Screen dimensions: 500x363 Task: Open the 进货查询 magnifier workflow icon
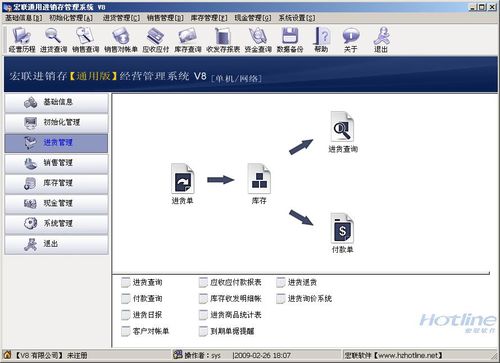pos(343,132)
